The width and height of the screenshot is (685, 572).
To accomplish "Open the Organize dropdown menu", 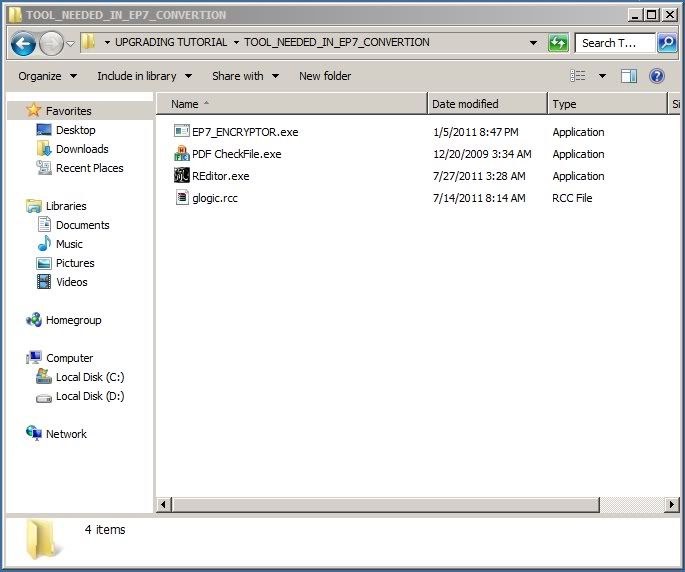I will tap(47, 76).
